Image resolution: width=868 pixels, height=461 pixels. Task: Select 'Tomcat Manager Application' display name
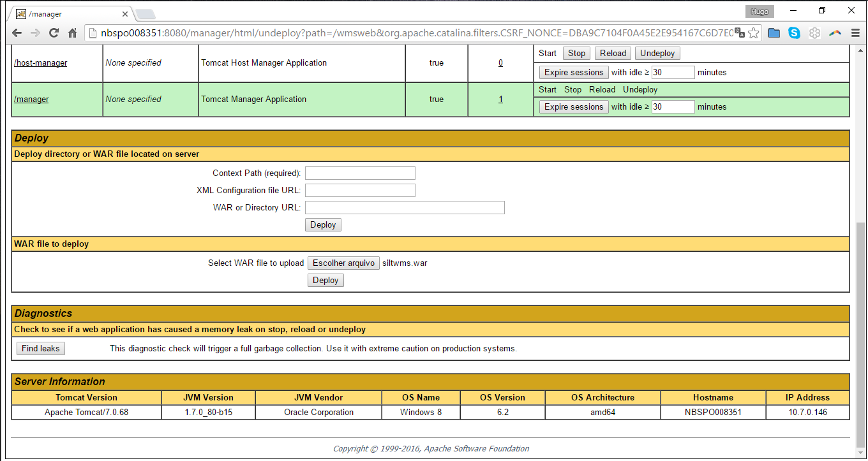(254, 99)
